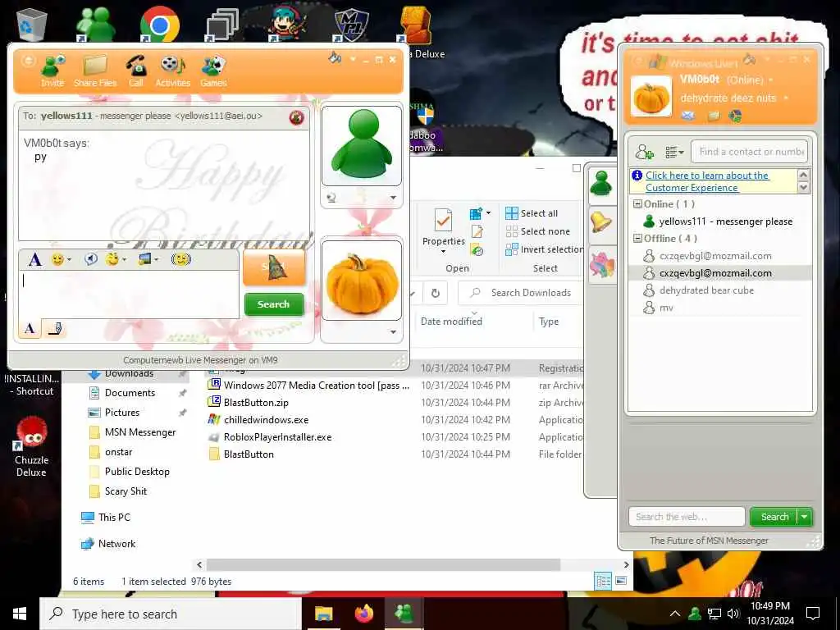840x630 pixels.
Task: Click the block contact icon beside yellows111 address
Action: (296, 117)
